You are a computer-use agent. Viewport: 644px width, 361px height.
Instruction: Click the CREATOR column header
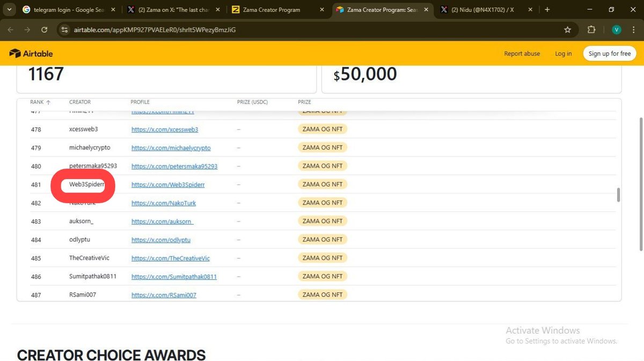point(80,102)
